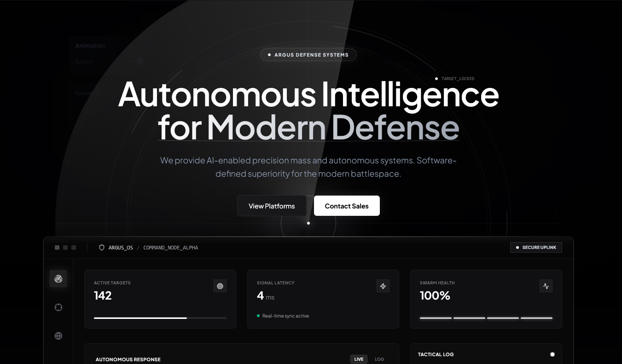Click the Tactical Log heading

[x=436, y=354]
